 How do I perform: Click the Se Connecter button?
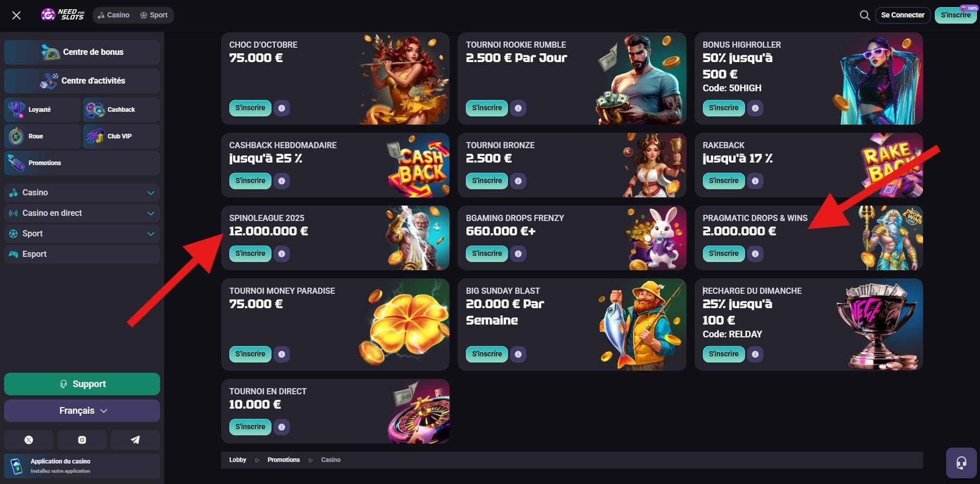903,15
